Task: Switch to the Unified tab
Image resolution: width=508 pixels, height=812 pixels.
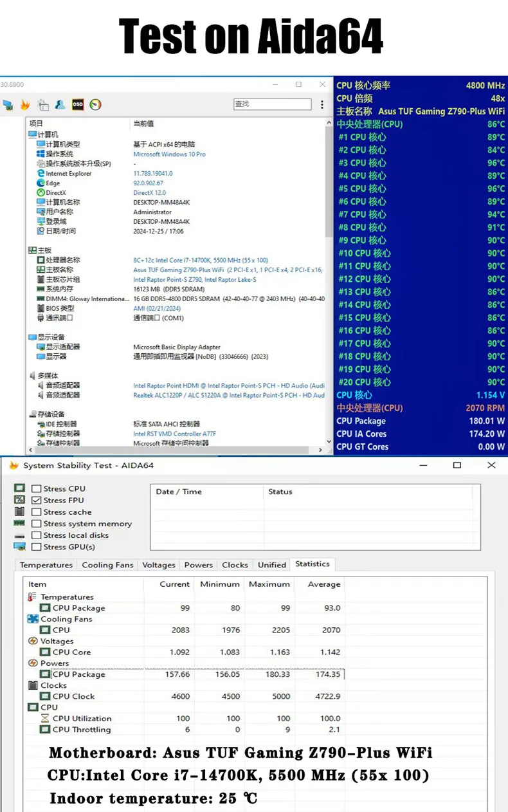Action: tap(272, 565)
